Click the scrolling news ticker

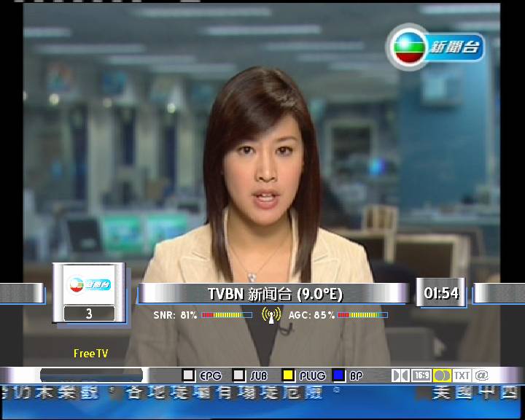pyautogui.click(x=262, y=395)
